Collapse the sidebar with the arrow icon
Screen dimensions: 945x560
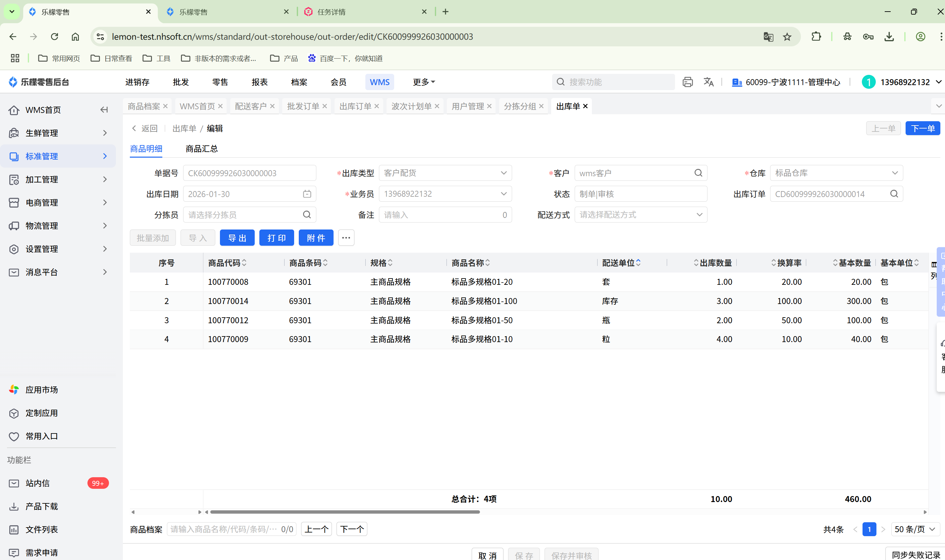[104, 110]
